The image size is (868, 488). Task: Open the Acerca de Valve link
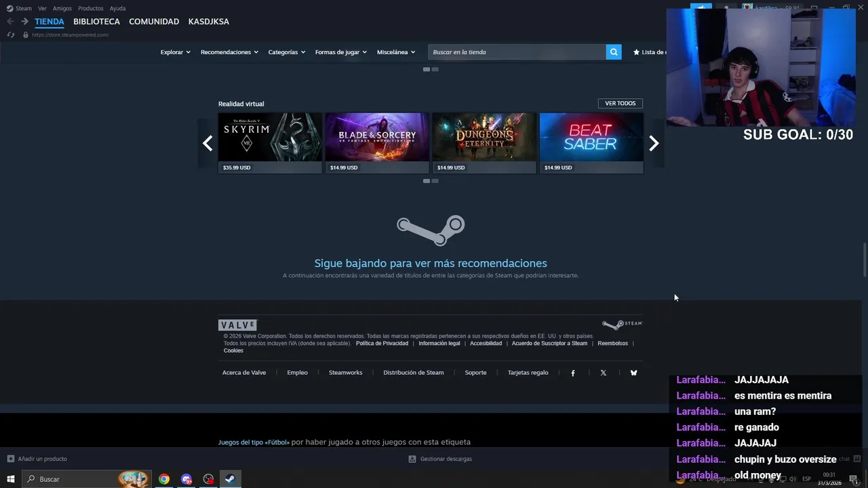(244, 373)
